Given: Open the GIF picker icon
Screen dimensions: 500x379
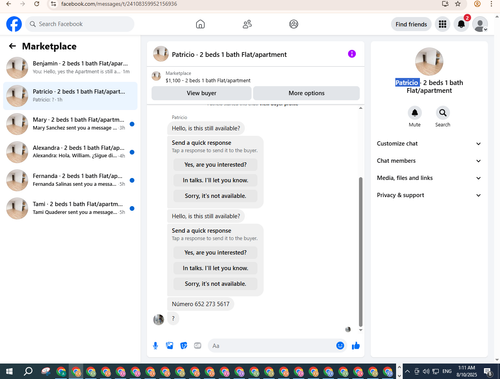Looking at the screenshot, I should pyautogui.click(x=198, y=346).
